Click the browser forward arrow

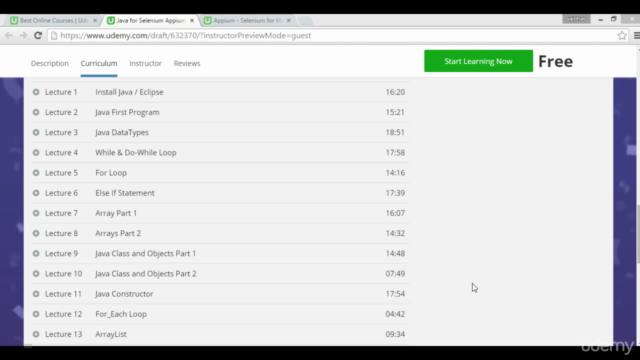click(x=23, y=36)
